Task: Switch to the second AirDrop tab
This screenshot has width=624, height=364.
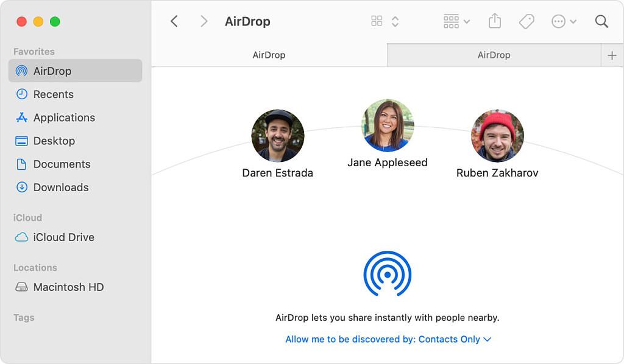Action: 494,55
